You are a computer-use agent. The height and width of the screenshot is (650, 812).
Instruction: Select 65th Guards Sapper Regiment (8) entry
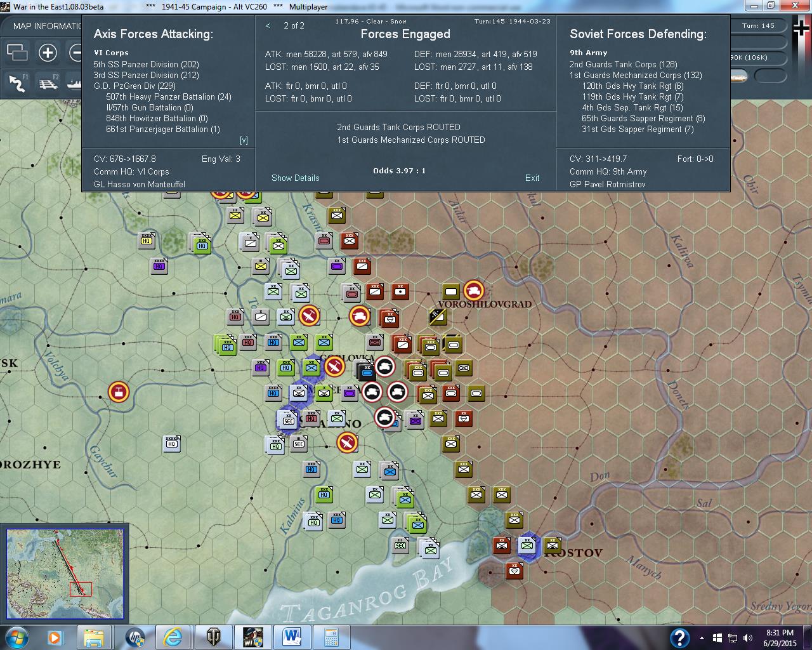(643, 118)
